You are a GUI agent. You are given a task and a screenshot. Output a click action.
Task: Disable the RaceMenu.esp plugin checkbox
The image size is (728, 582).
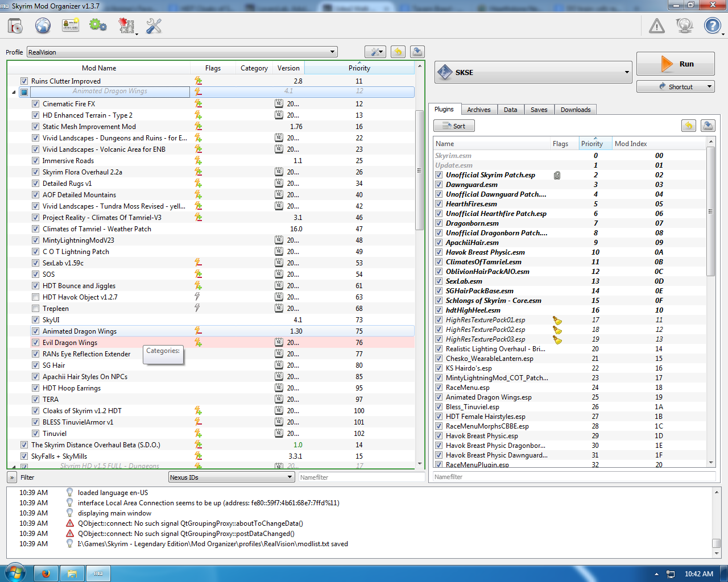(x=439, y=388)
